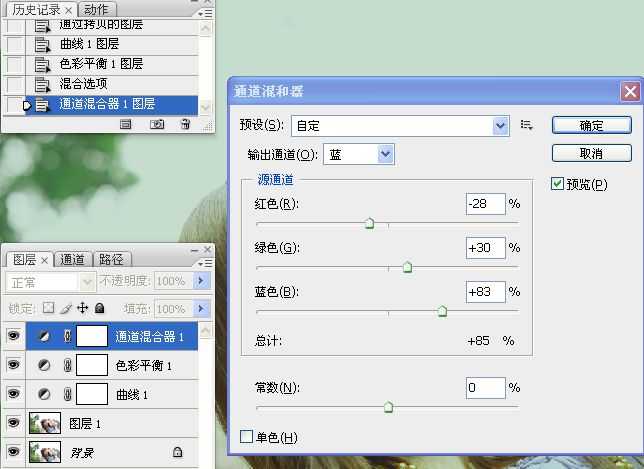Open History panel flyout menu icon
Screen dimensions: 644x469
pyautogui.click(x=205, y=14)
